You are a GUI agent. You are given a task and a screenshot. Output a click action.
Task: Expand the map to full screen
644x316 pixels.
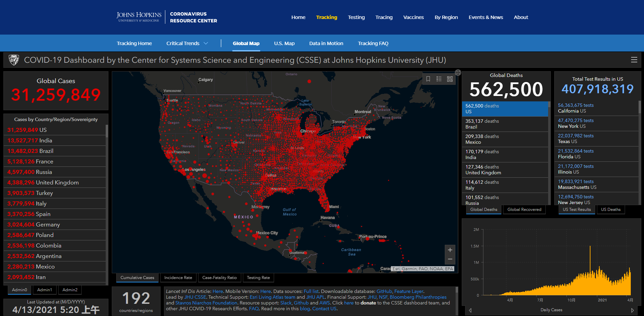[458, 73]
